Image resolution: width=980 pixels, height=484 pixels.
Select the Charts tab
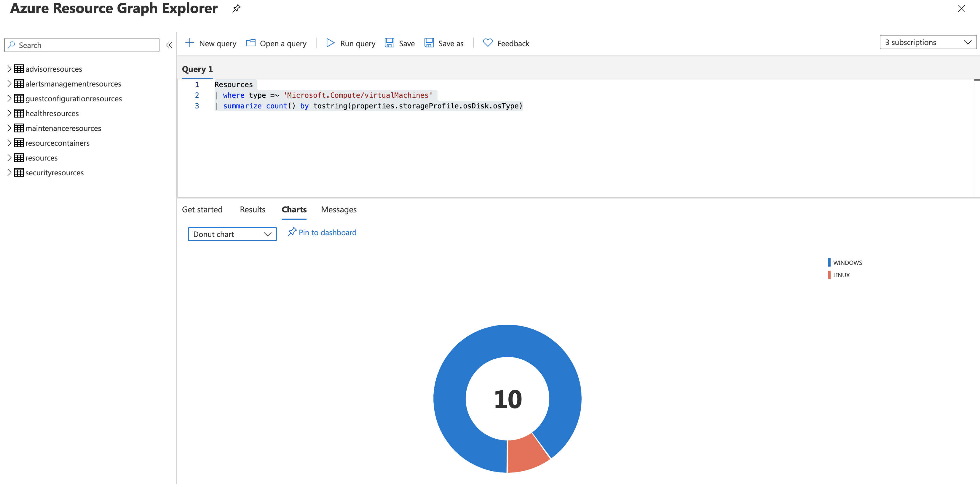point(294,209)
